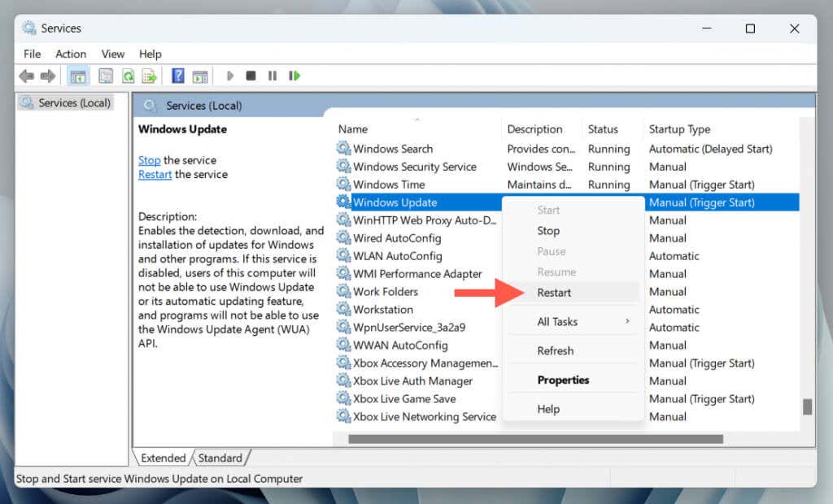Open the Help menu in menu bar

pyautogui.click(x=150, y=54)
